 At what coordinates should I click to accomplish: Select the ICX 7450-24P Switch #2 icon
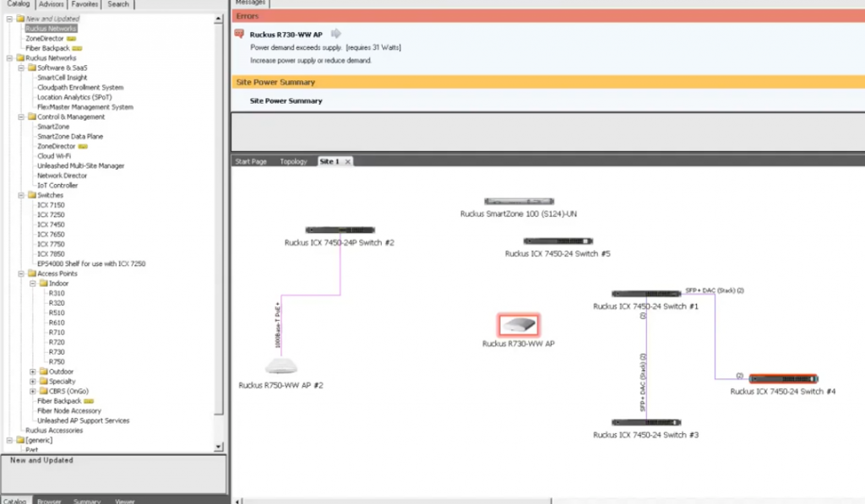pos(340,230)
